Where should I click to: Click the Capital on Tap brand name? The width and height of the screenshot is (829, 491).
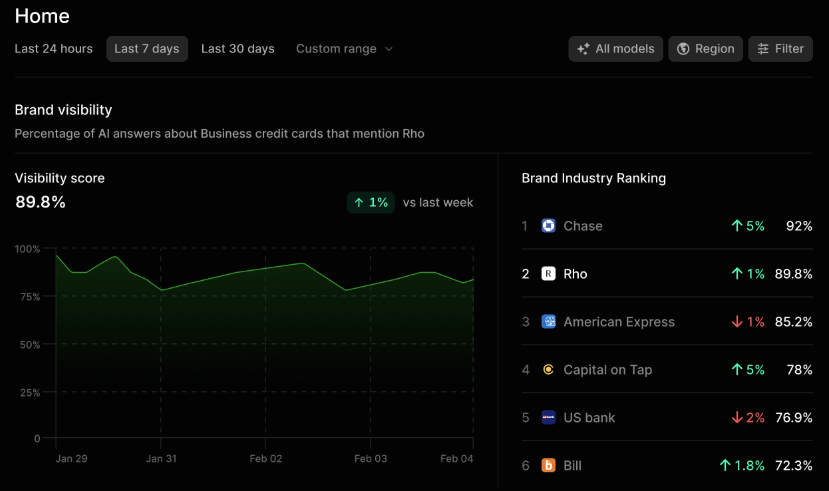coord(607,370)
